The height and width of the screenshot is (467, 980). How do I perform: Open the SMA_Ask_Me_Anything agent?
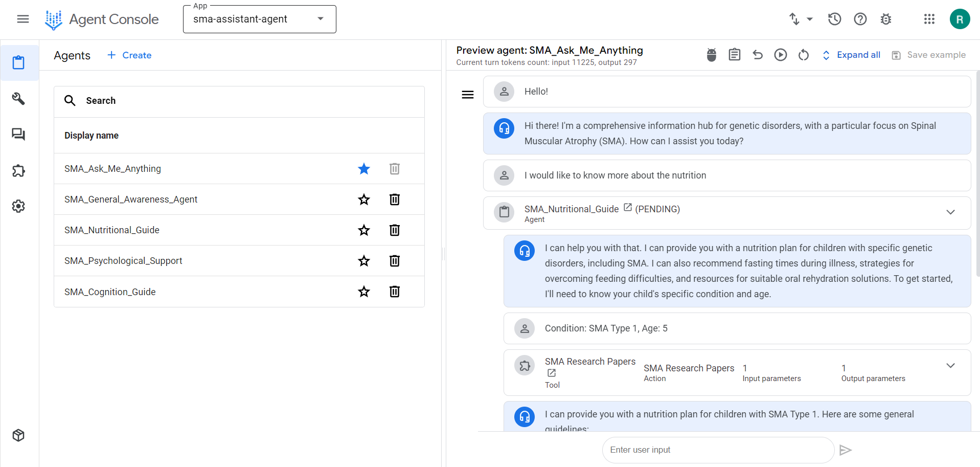[112, 169]
